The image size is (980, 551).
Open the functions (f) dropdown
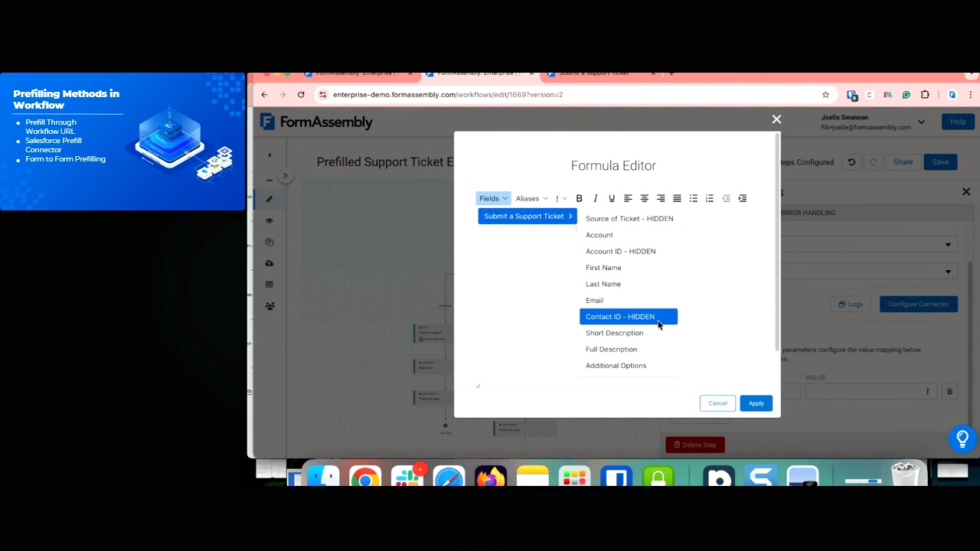561,198
